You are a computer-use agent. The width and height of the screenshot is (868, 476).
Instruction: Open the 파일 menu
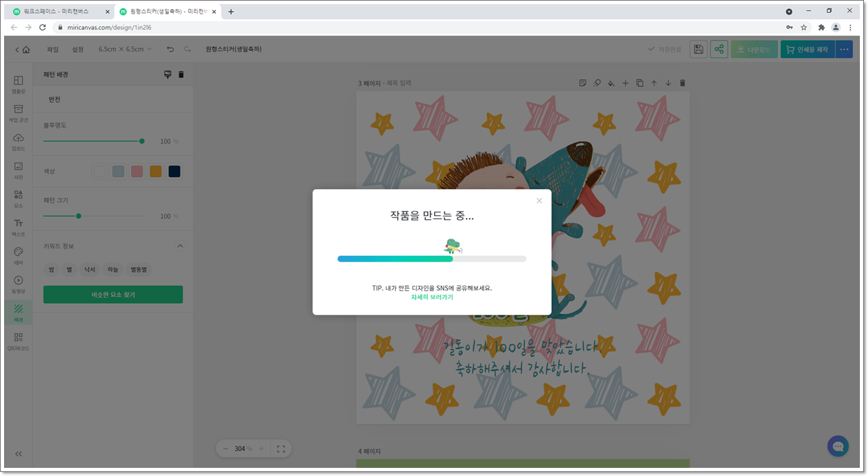click(x=53, y=49)
